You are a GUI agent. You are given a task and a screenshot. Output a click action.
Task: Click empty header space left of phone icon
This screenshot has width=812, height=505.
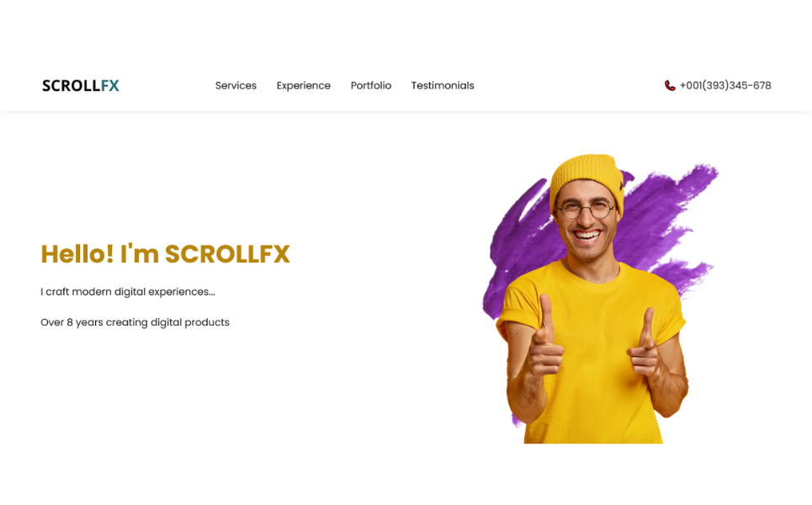click(570, 86)
